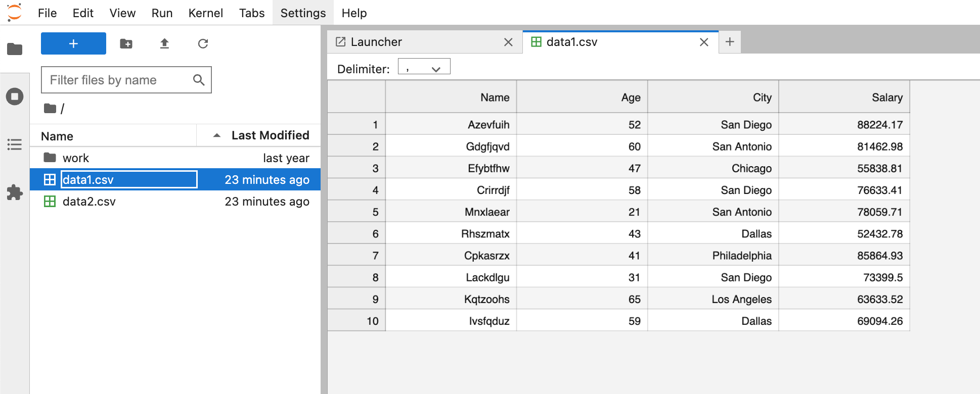This screenshot has height=394, width=980.
Task: Refresh the file browser list
Action: coord(203,44)
